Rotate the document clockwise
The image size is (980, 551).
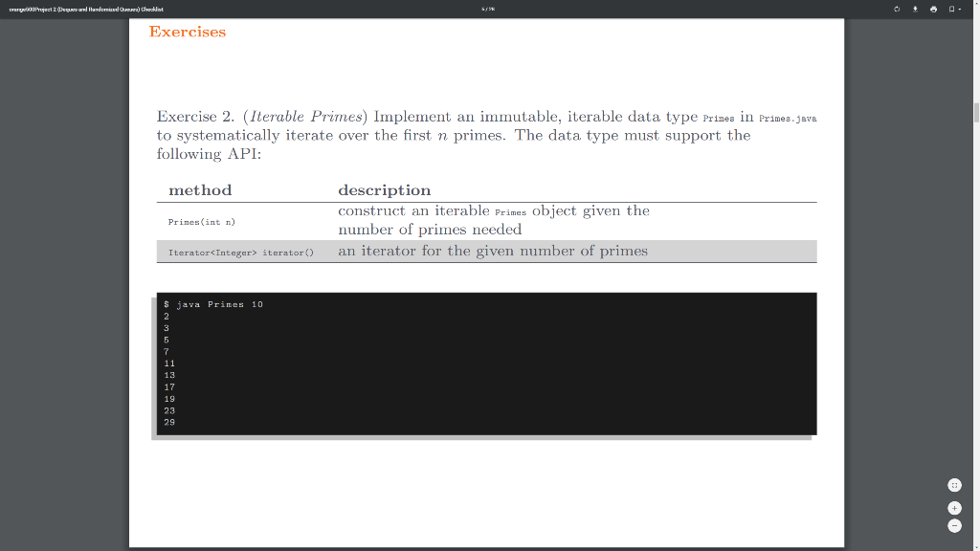click(x=897, y=9)
